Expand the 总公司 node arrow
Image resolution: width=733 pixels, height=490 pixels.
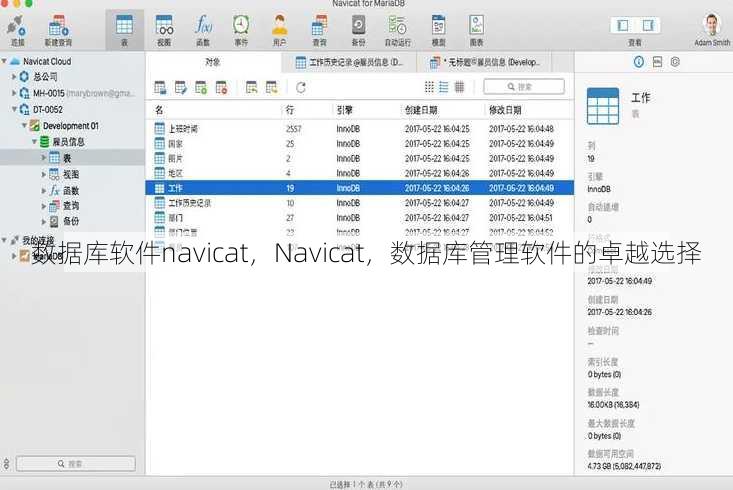click(x=14, y=77)
